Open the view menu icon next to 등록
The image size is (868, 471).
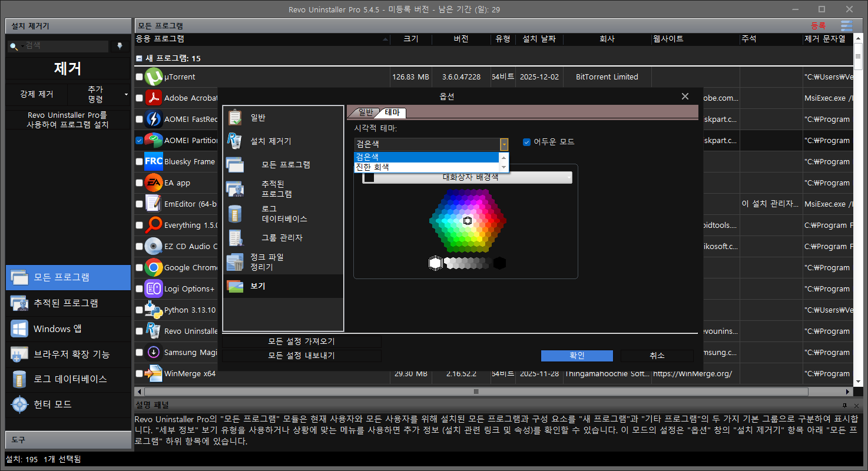click(x=846, y=26)
